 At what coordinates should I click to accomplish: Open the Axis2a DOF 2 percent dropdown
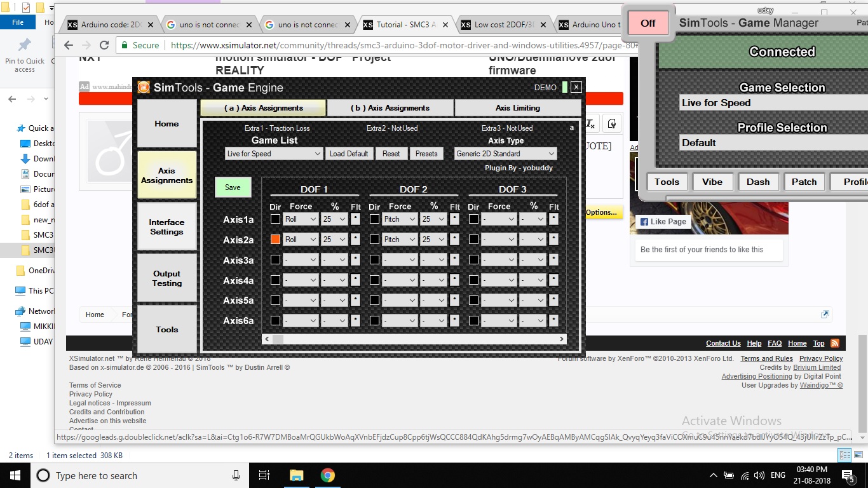pos(433,240)
